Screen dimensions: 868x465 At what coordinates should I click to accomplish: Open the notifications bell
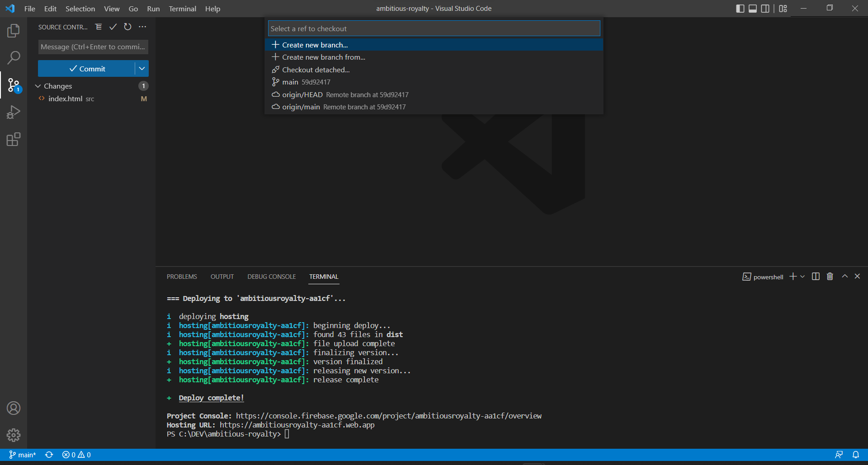click(x=856, y=455)
